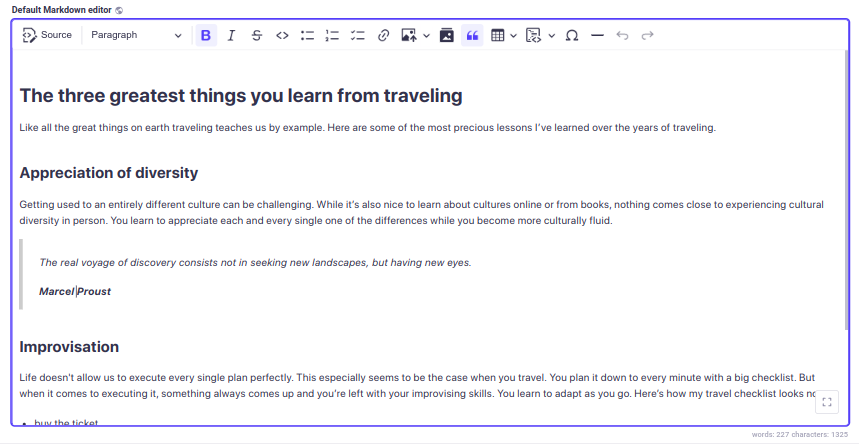The width and height of the screenshot is (859, 444).
Task: Click the 'buy the ticket' list item
Action: [66, 423]
